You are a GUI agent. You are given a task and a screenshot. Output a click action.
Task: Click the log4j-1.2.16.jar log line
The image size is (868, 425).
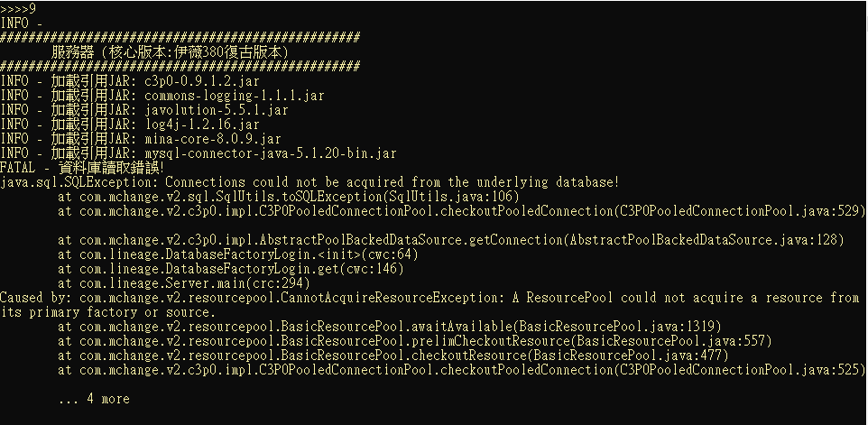pos(130,125)
